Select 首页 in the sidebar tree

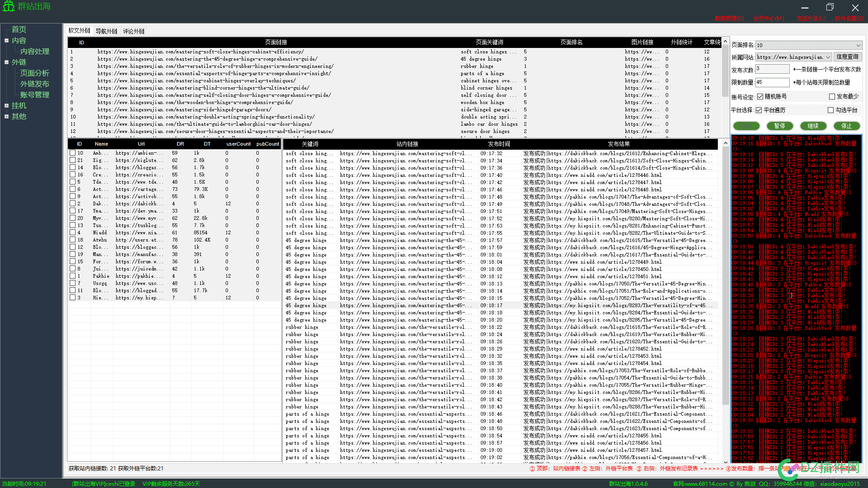point(19,29)
